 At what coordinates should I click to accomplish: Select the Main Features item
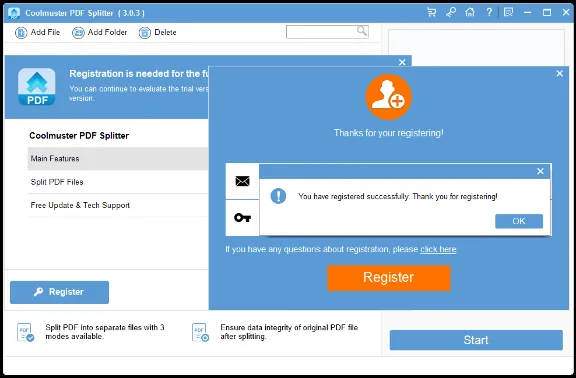coord(118,158)
